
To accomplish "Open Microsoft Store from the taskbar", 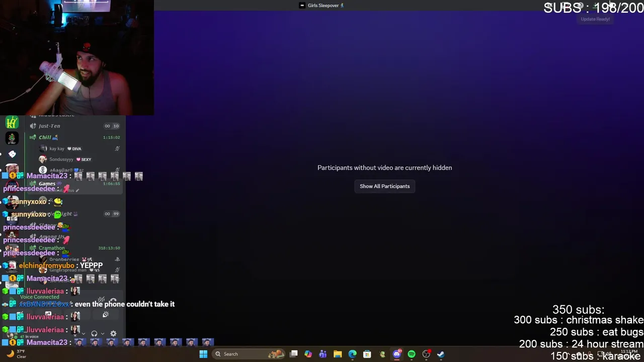I will pyautogui.click(x=367, y=354).
